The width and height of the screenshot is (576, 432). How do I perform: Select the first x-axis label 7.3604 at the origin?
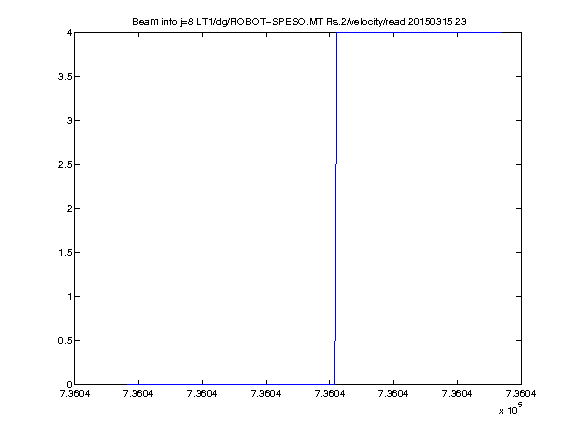(75, 394)
